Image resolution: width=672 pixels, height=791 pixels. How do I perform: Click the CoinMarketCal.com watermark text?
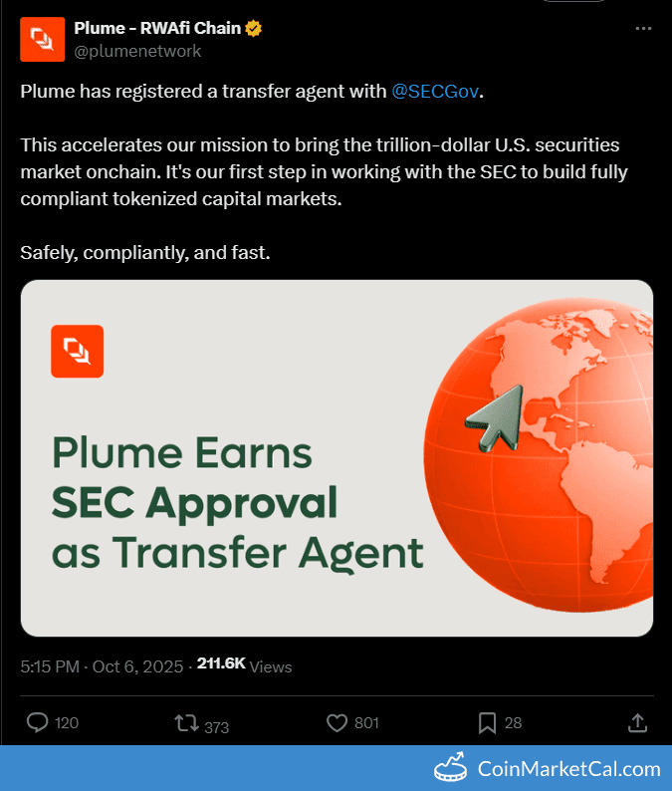click(x=569, y=769)
